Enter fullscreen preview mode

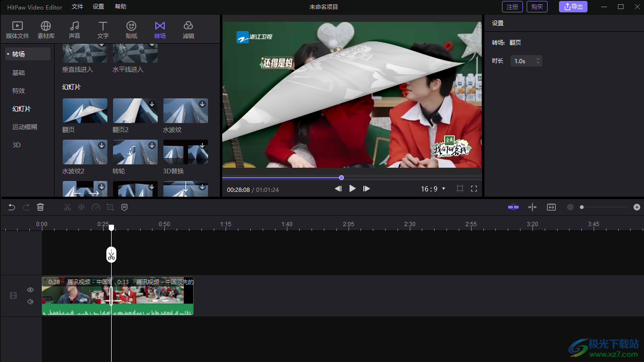[474, 189]
